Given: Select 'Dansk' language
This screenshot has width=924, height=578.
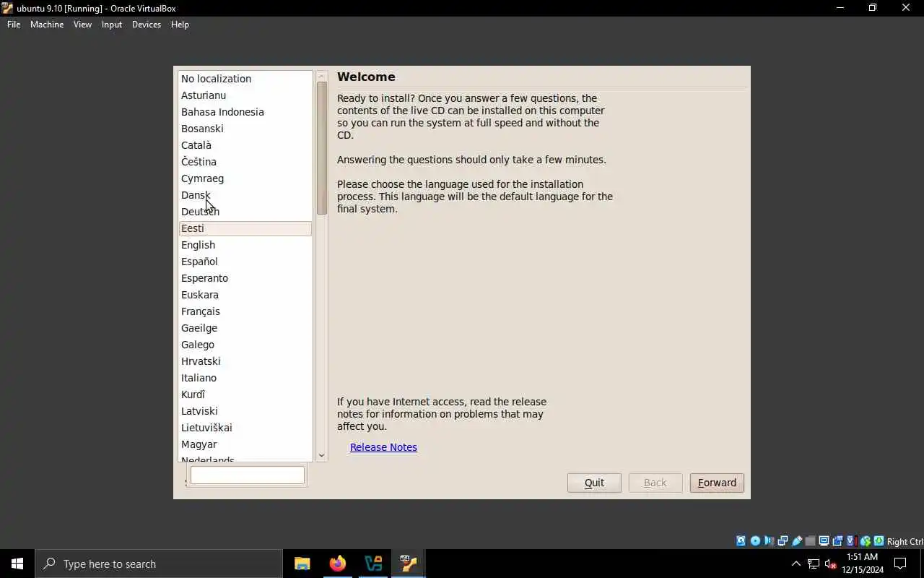Looking at the screenshot, I should (x=245, y=195).
